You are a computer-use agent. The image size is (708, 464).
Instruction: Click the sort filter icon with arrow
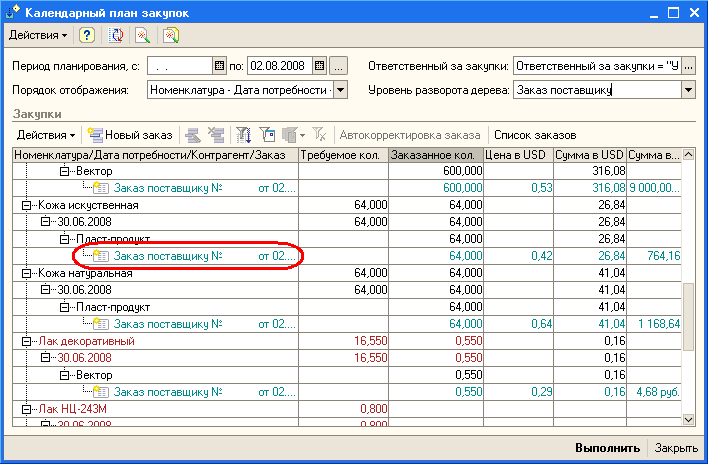[244, 135]
